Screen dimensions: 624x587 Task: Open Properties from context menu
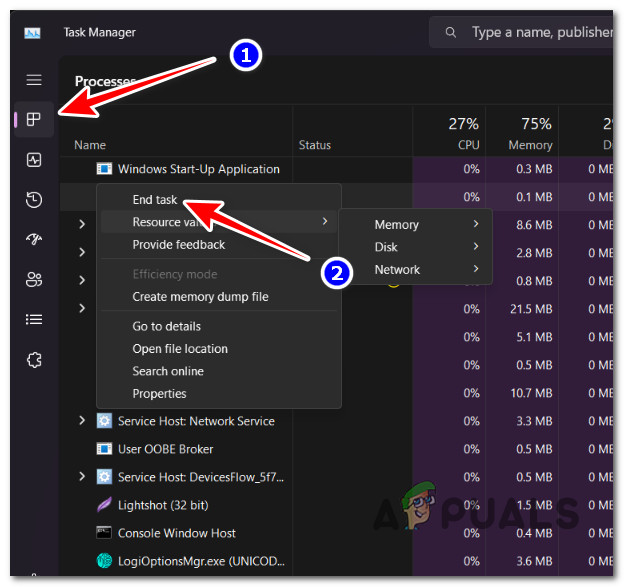coord(159,394)
